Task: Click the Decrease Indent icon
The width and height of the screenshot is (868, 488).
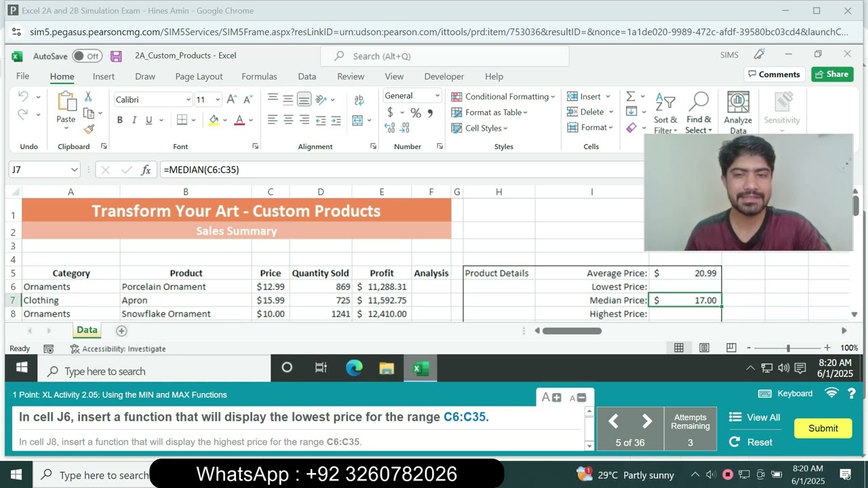Action: 321,120
